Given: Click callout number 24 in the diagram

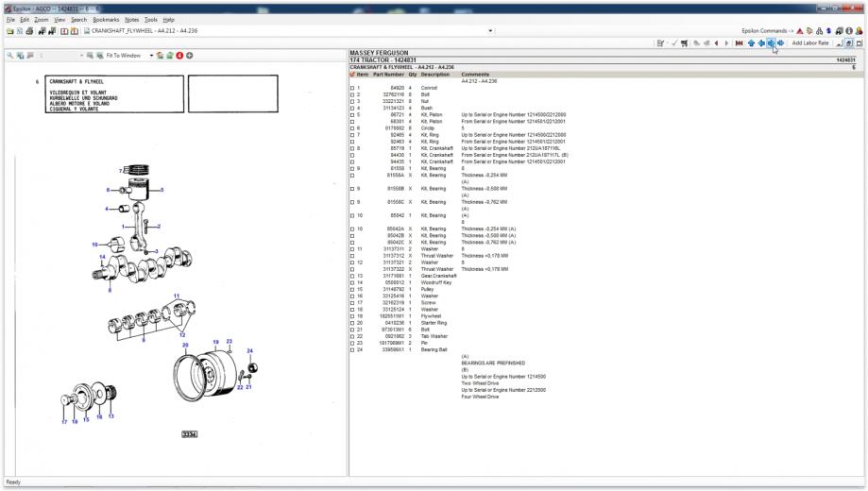Looking at the screenshot, I should [249, 351].
